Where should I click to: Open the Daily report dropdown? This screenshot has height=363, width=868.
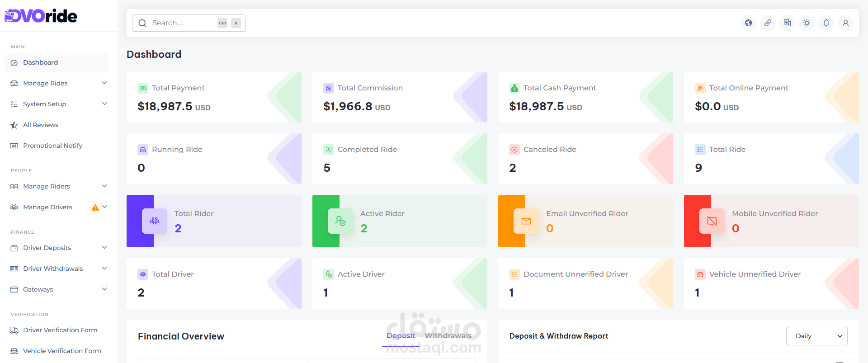[x=816, y=336]
